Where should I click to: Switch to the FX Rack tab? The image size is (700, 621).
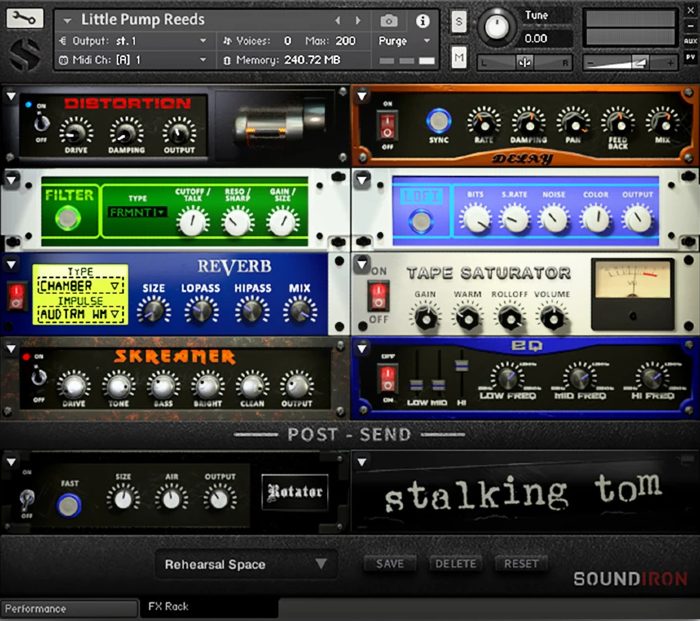[x=209, y=607]
